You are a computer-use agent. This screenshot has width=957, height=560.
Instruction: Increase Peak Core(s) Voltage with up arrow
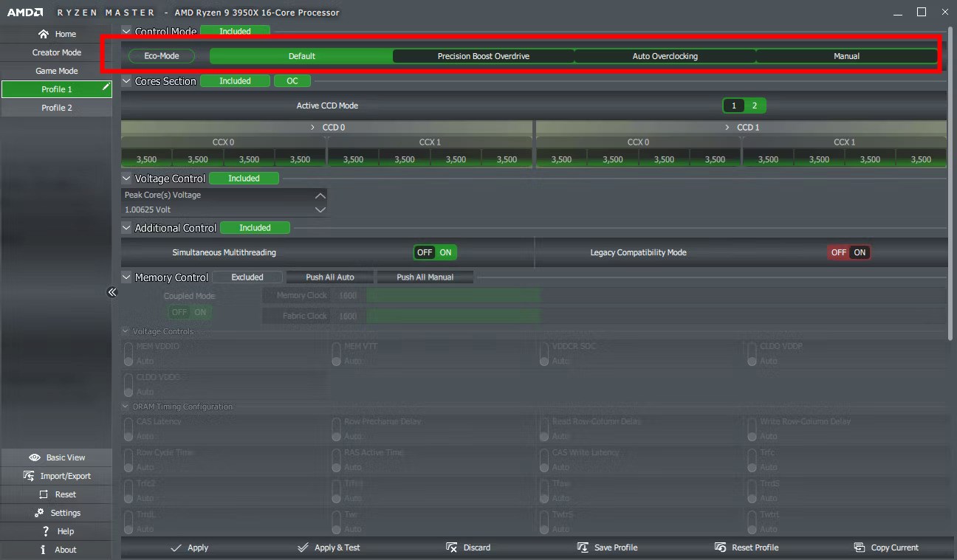coord(320,196)
